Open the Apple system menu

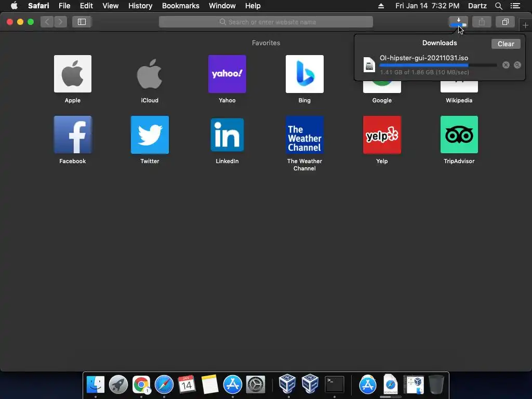[14, 6]
